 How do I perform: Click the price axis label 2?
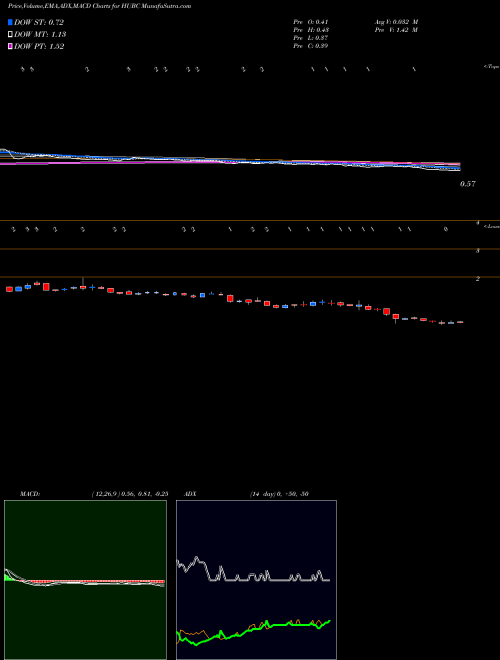[478, 279]
